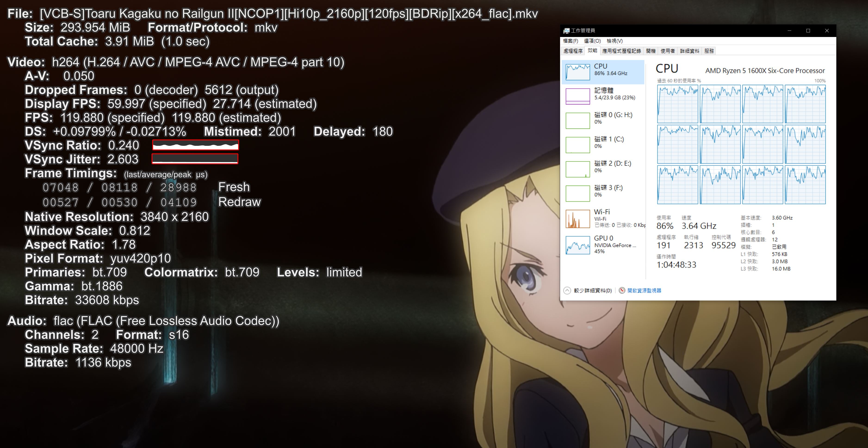Select the GPU 0 thumbnail graph

[577, 245]
